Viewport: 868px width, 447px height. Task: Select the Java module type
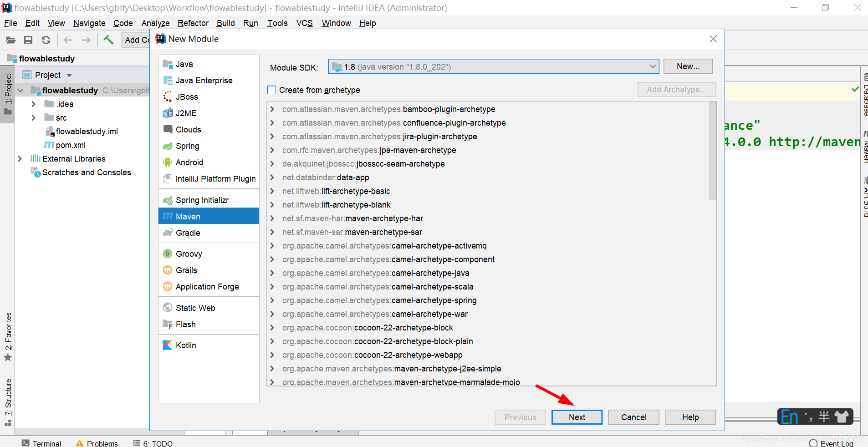coord(209,64)
